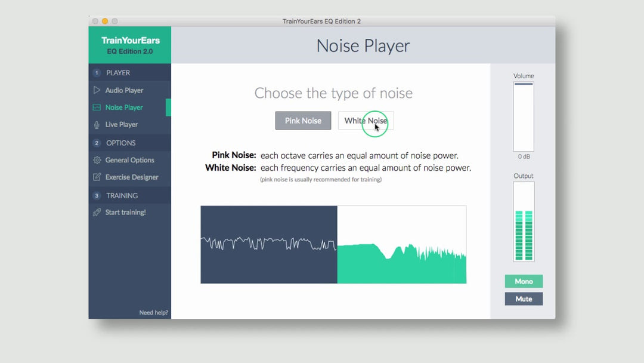Click the PLAYER section header

point(130,73)
